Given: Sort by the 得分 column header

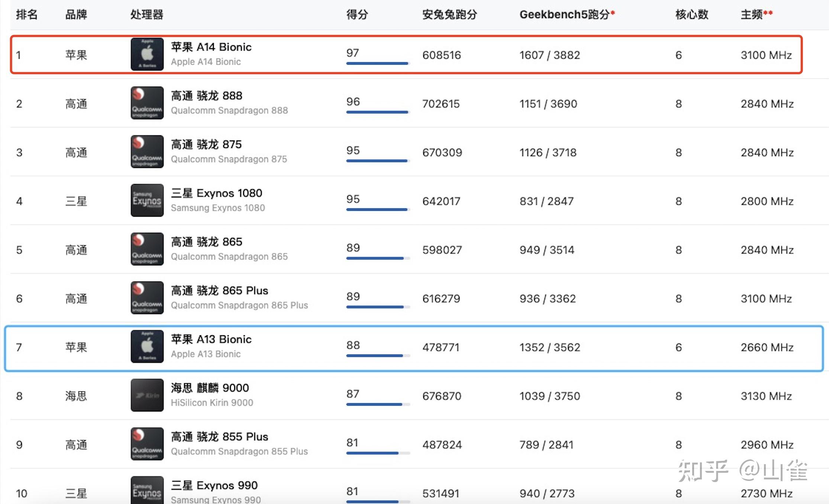Looking at the screenshot, I should (357, 14).
